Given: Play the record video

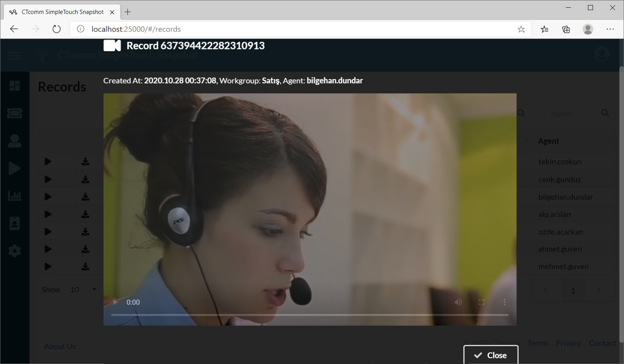Looking at the screenshot, I should 115,302.
